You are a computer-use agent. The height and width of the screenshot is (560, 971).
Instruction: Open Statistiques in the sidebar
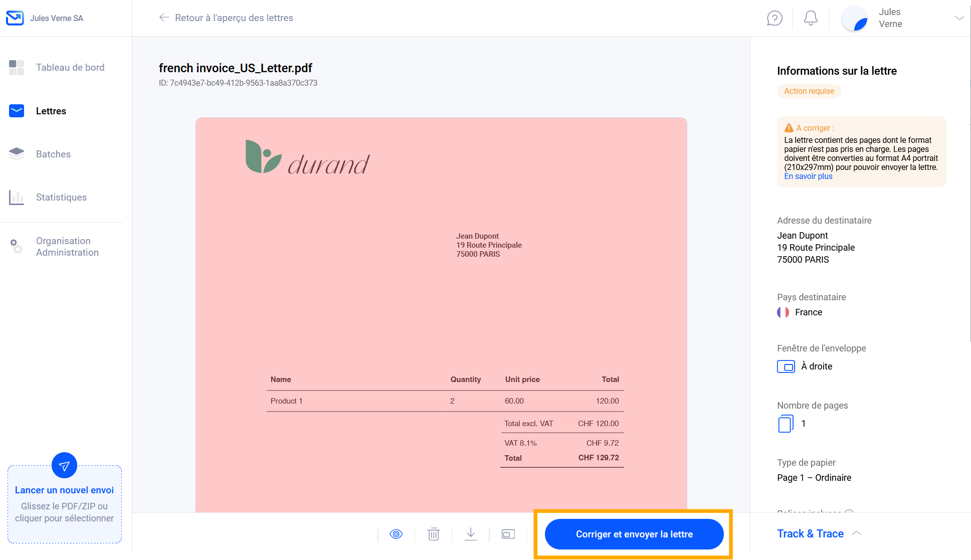click(61, 197)
